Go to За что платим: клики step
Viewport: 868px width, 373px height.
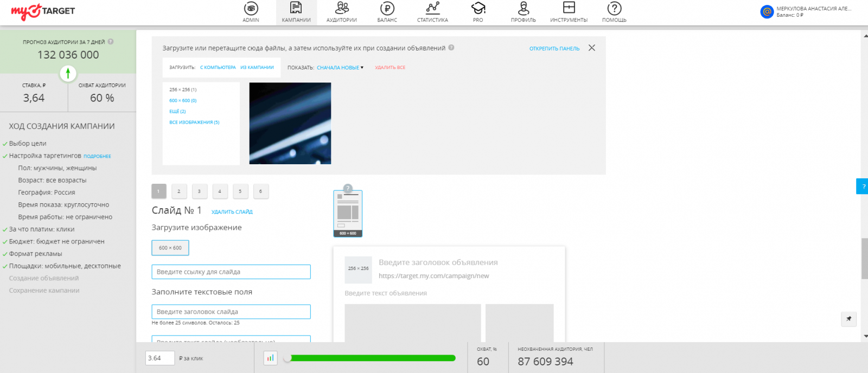42,229
